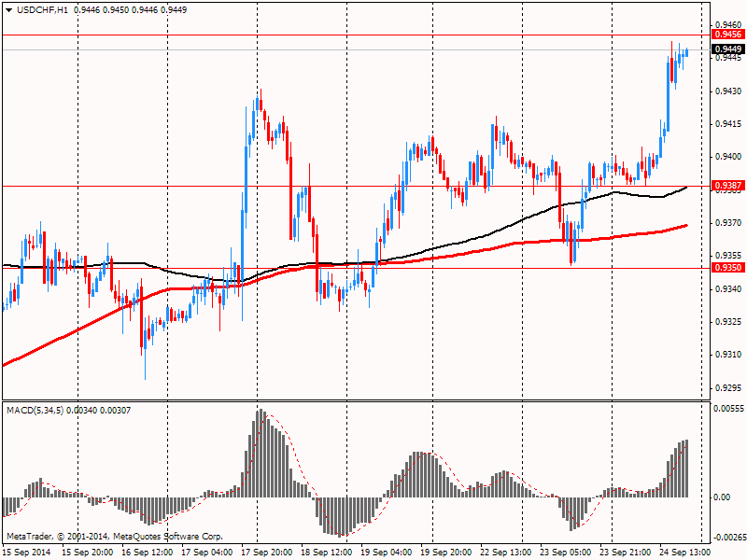Click the triangle arrow beside USDCHF,H1

(8, 8)
